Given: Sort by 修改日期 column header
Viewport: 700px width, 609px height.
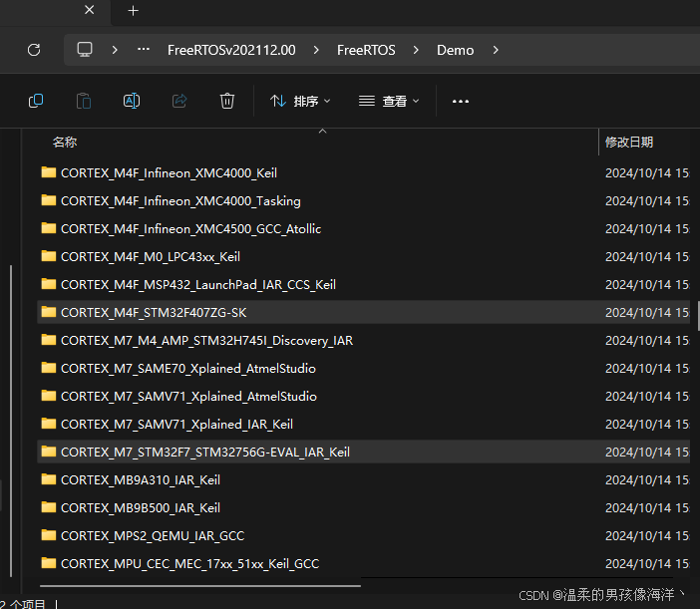Looking at the screenshot, I should (629, 143).
